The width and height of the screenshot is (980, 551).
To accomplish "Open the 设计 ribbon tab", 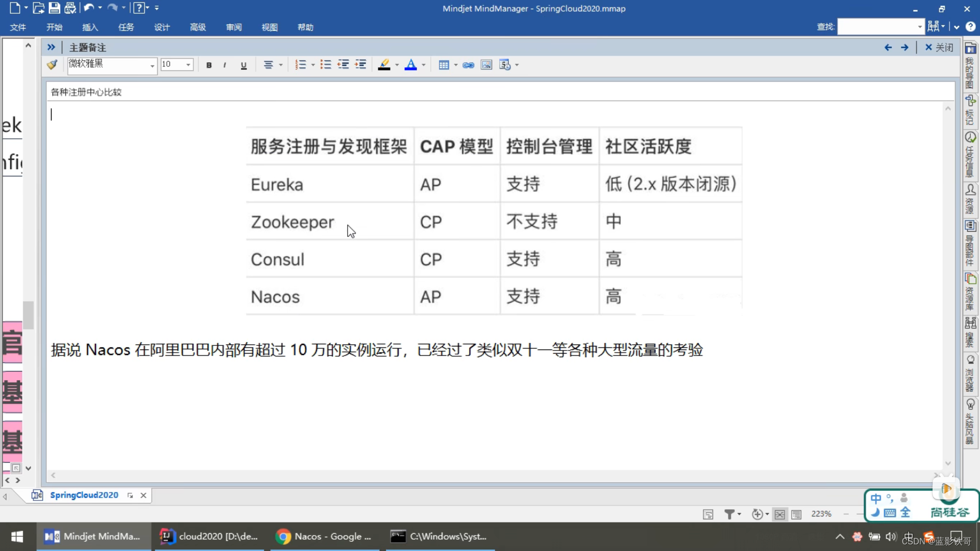I will pos(162,27).
